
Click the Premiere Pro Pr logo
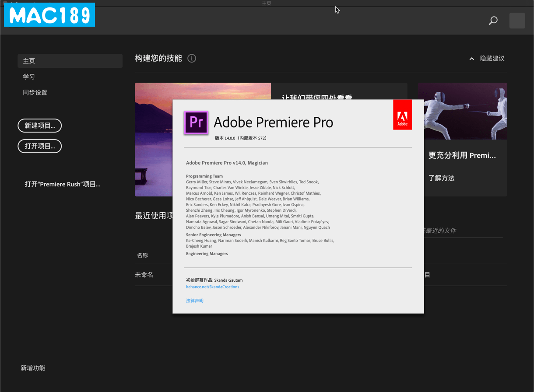pos(196,122)
